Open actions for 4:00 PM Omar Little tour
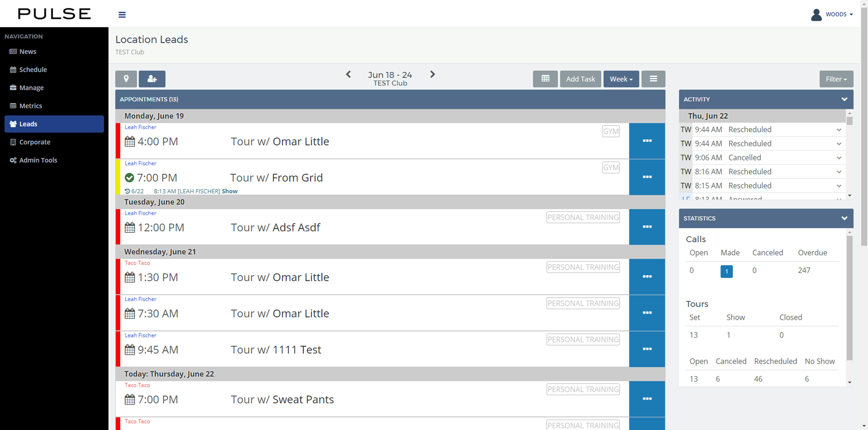868x430 pixels. coord(647,141)
